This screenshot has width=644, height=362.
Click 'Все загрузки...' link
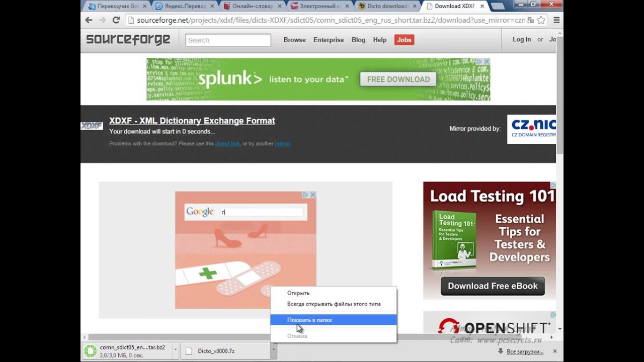pyautogui.click(x=525, y=351)
